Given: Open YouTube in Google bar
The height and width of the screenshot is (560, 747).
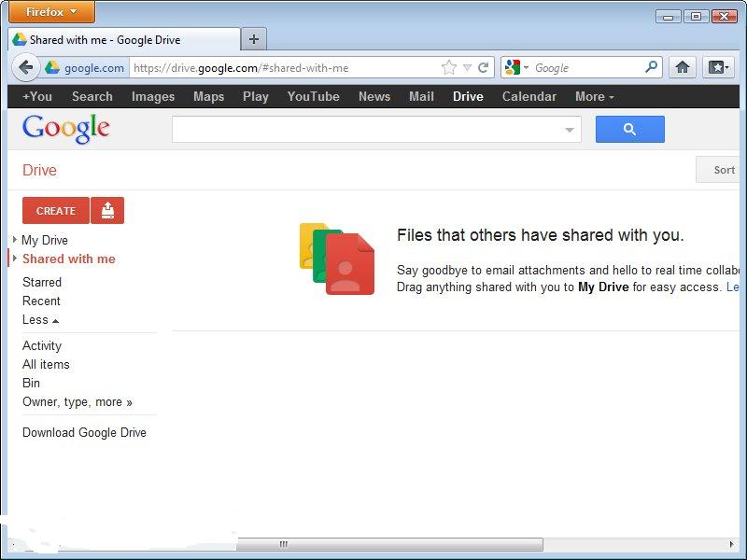Looking at the screenshot, I should pyautogui.click(x=313, y=97).
